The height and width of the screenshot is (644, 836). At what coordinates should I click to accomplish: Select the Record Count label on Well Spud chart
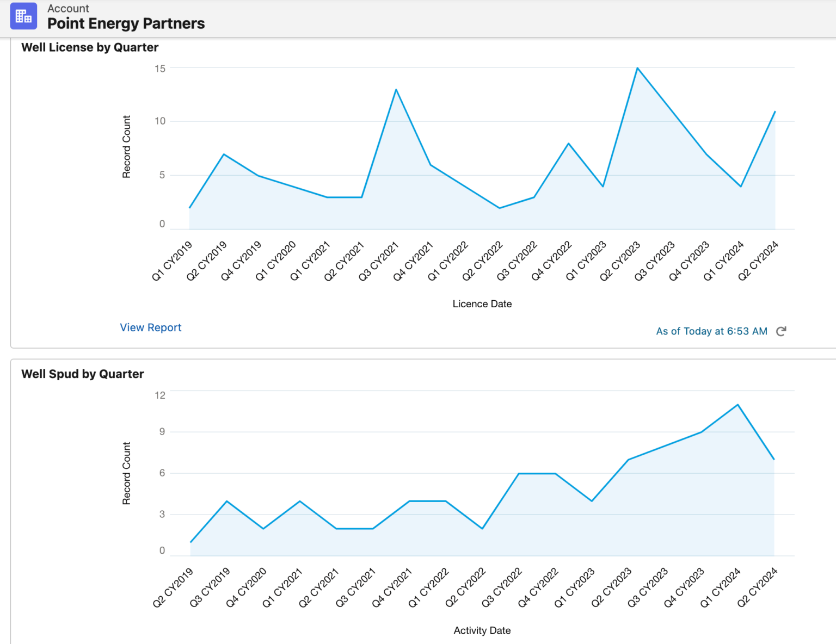(x=126, y=473)
